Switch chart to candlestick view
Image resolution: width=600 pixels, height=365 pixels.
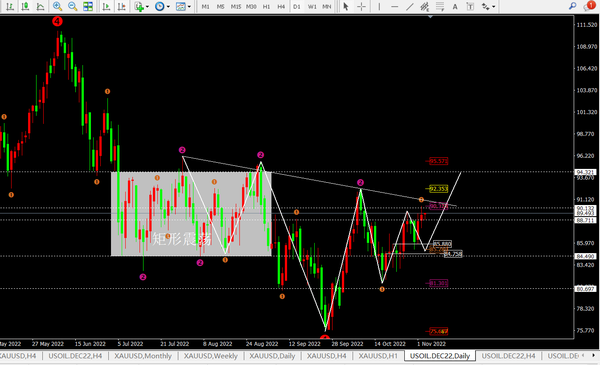tap(25, 6)
